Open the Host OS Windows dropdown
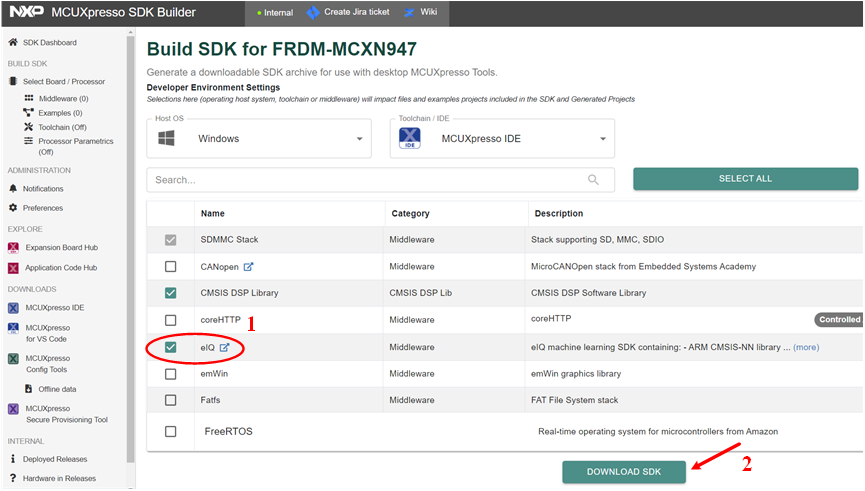865x491 pixels. click(x=259, y=138)
